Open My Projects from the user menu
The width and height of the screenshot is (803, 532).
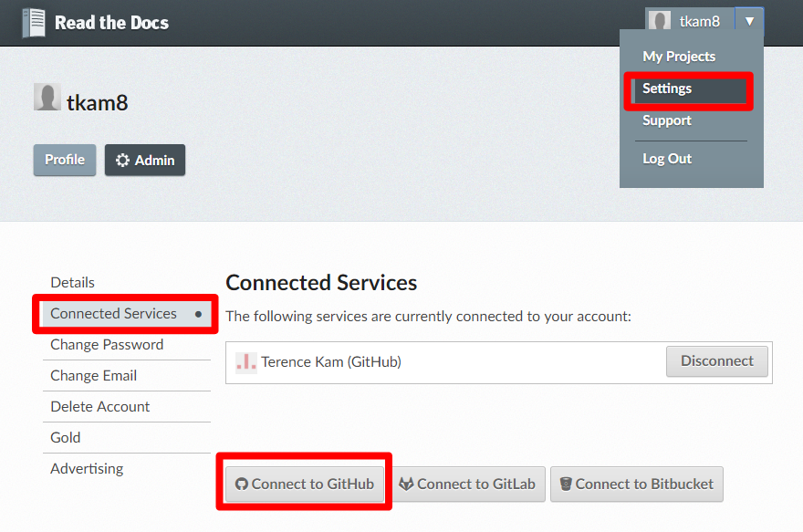coord(679,57)
